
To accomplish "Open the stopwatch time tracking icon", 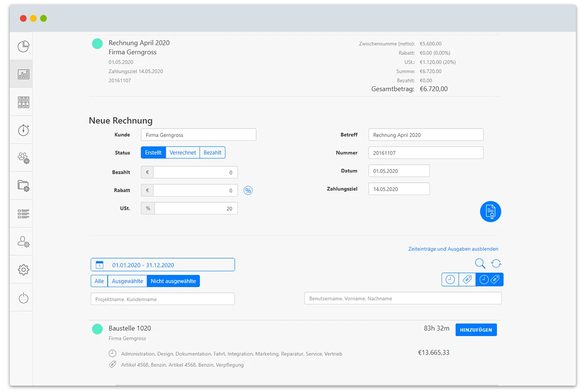I will point(23,130).
